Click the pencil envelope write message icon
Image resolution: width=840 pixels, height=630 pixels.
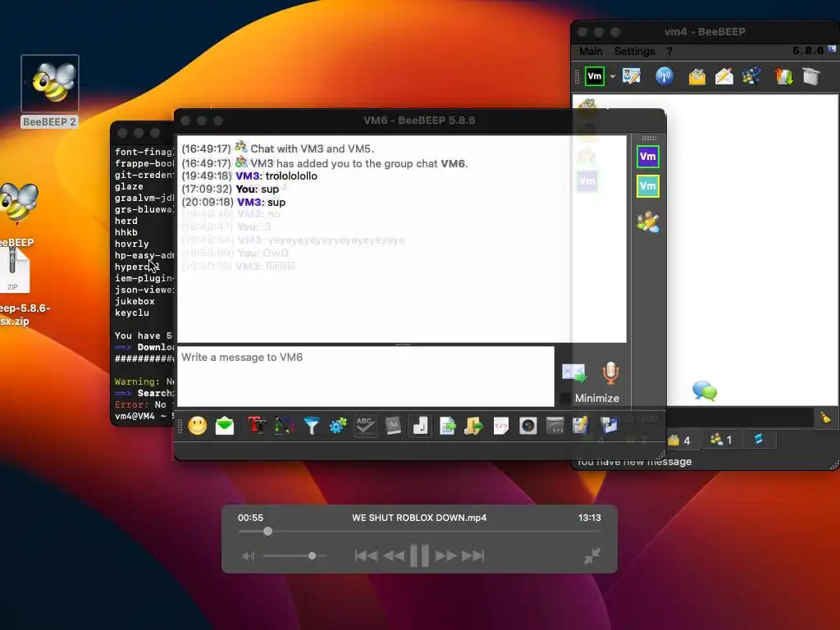[x=724, y=76]
